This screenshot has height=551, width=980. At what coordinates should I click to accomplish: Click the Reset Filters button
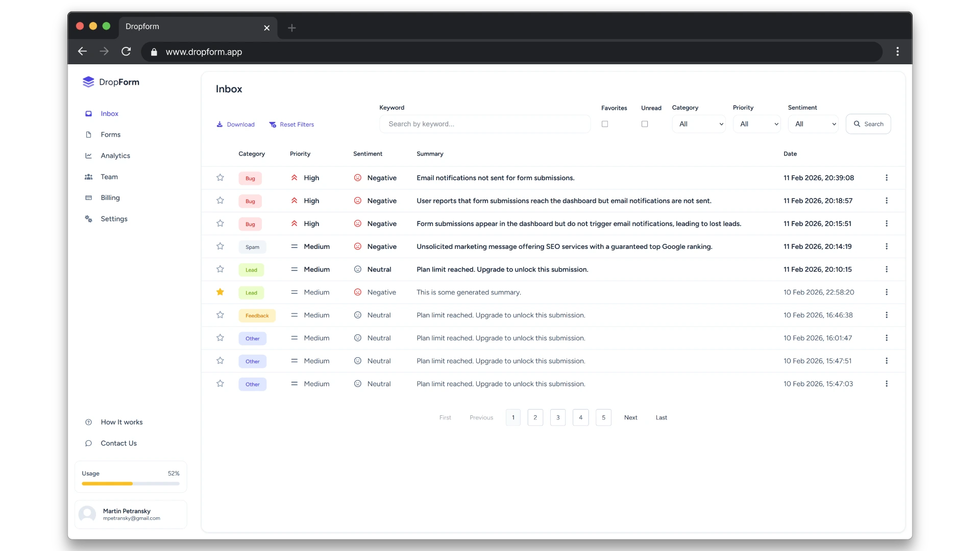click(x=291, y=124)
